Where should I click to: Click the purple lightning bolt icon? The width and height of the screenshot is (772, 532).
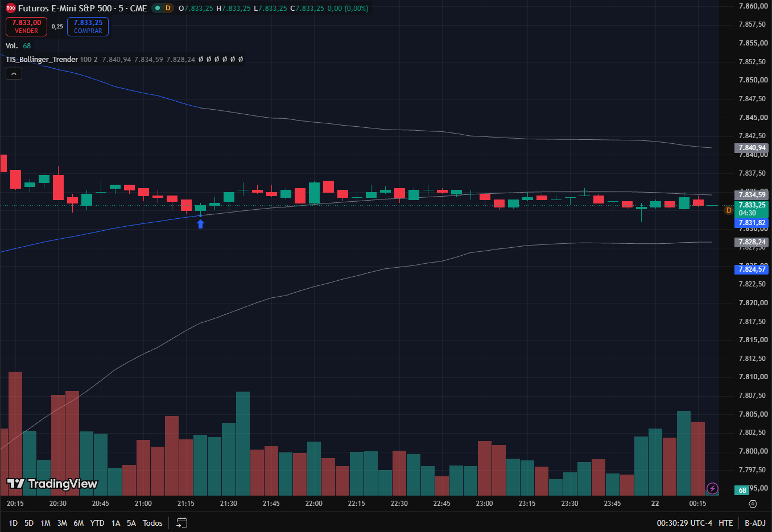click(x=712, y=489)
